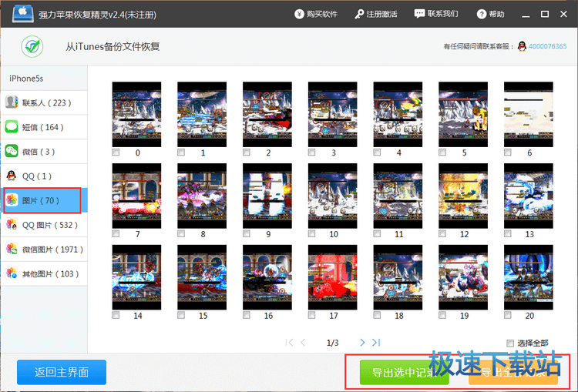578x392 pixels.
Task: Open the 其他图片 (103) category
Action: tap(44, 273)
